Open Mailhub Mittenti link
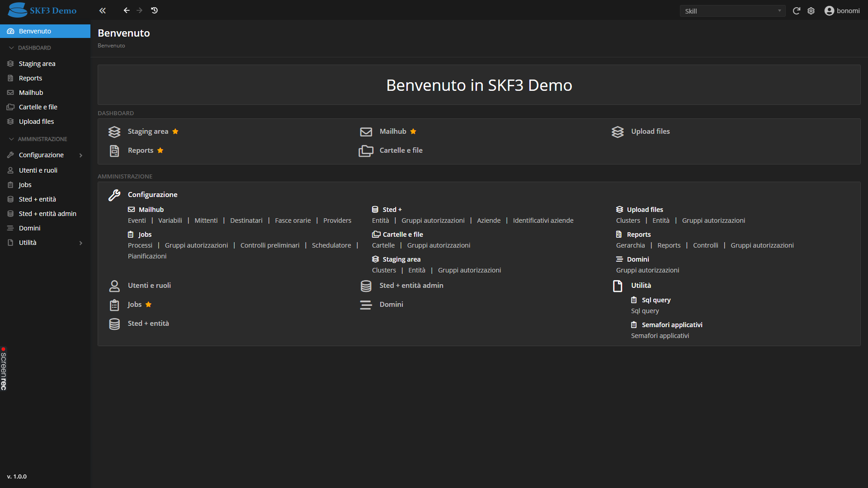868x488 pixels. point(206,221)
